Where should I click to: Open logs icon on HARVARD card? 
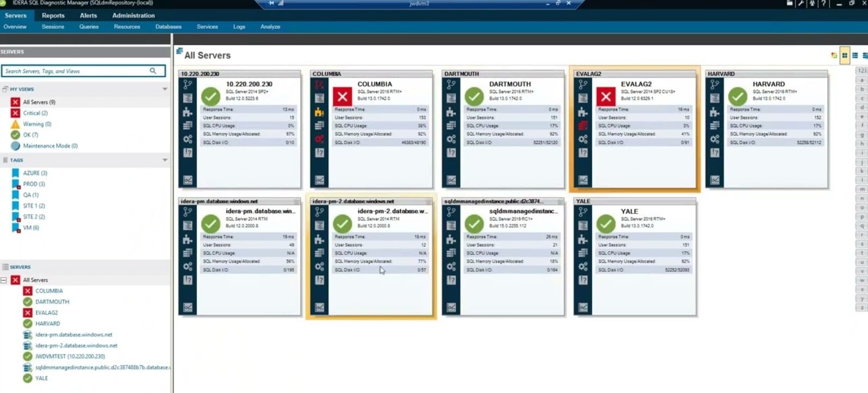coord(715,153)
